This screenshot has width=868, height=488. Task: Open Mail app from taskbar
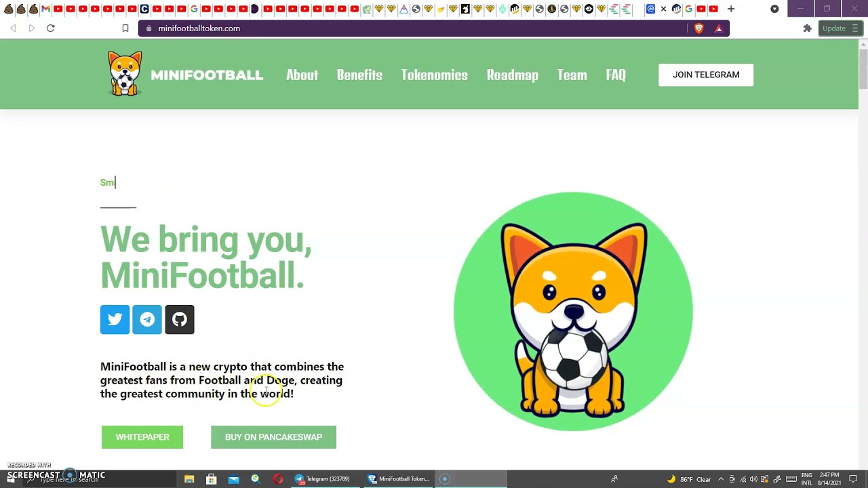pyautogui.click(x=233, y=479)
